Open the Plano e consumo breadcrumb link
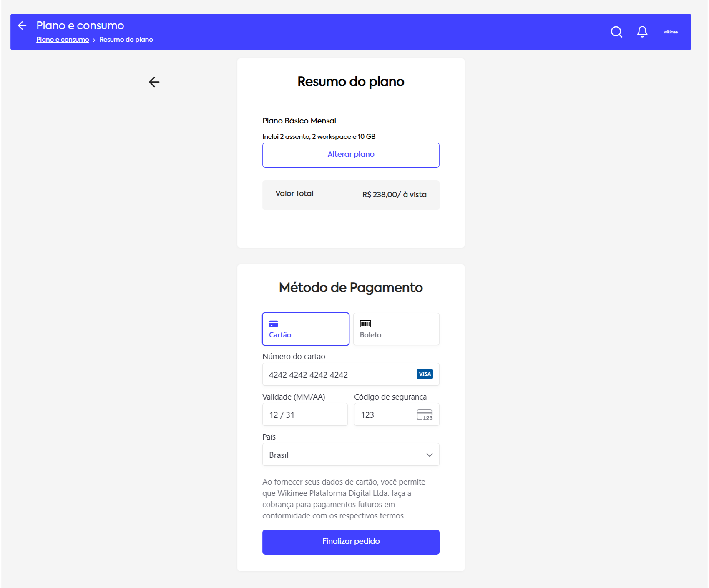Screen dimensions: 709x588 (x=63, y=40)
